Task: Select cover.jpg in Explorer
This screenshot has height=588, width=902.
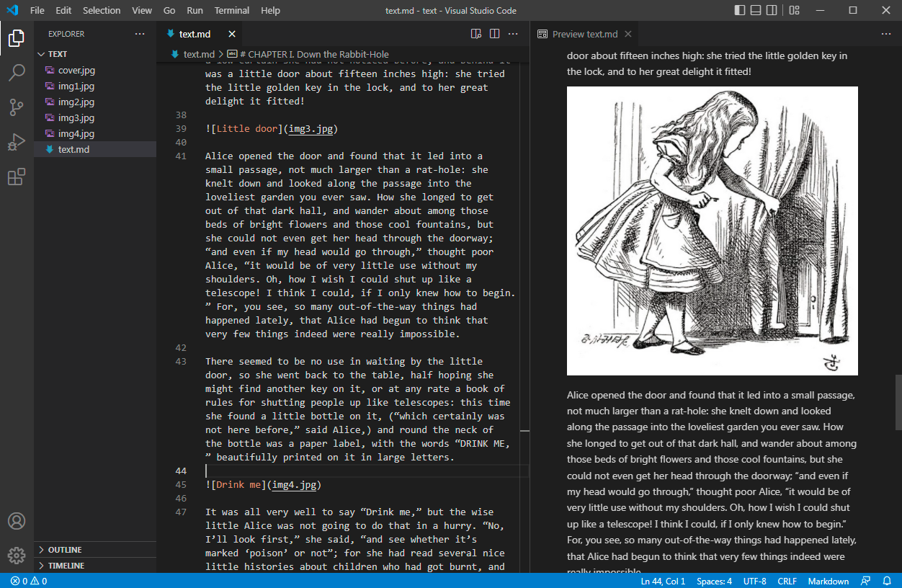Action: point(95,70)
